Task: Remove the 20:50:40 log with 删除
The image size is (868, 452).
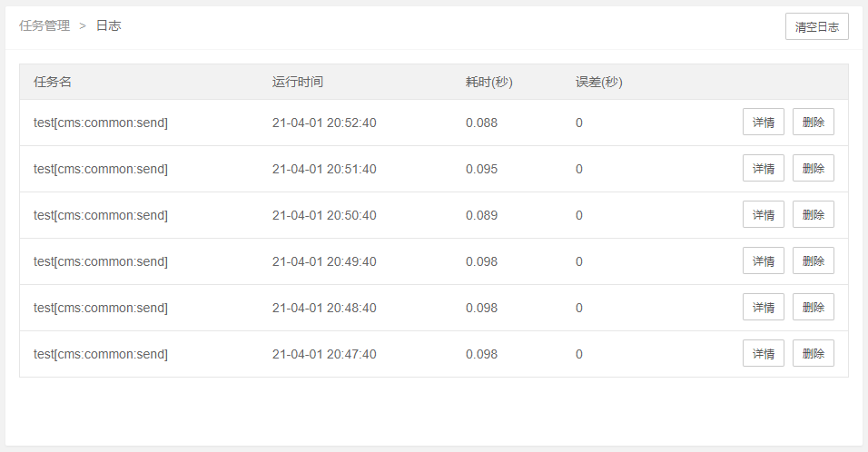Action: [x=814, y=215]
